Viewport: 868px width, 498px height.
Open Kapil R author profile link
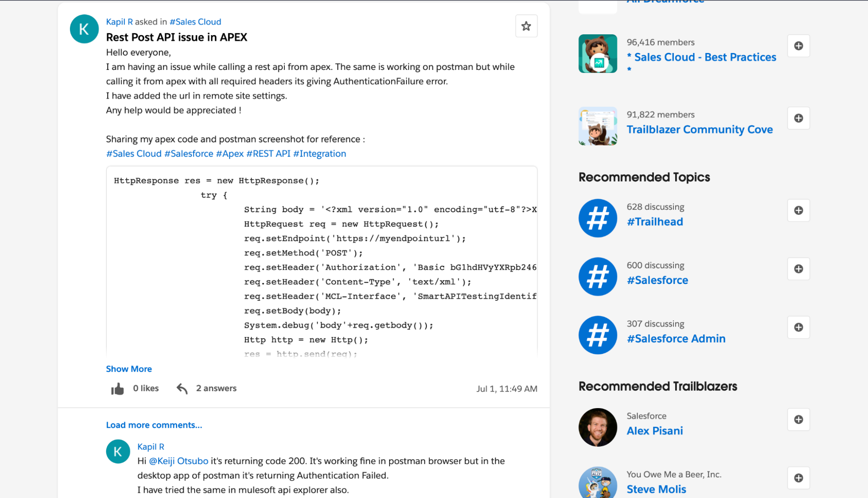tap(119, 22)
